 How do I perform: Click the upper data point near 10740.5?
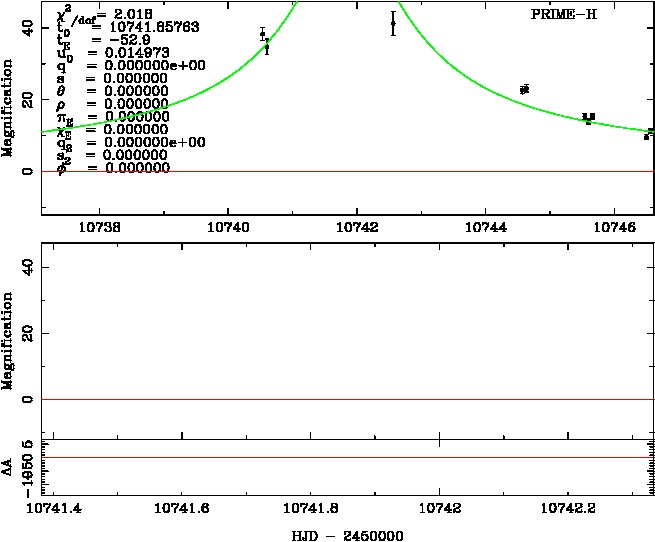coord(262,34)
